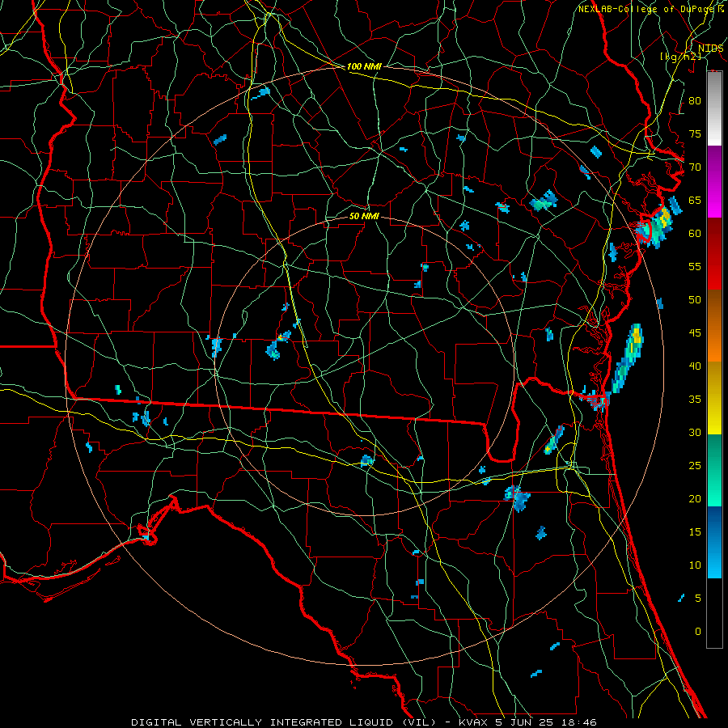The image size is (728, 728).
Task: Pick the red segment of the color bar
Action: point(714,253)
